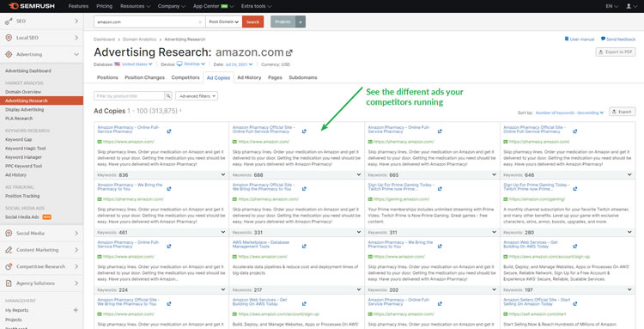This screenshot has height=329, width=644.
Task: Open the Resources menu
Action: coord(135,6)
